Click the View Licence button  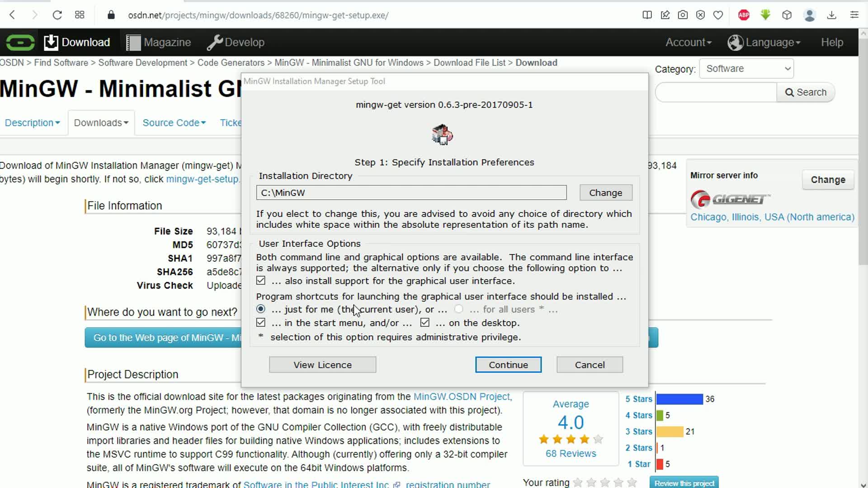(x=322, y=365)
